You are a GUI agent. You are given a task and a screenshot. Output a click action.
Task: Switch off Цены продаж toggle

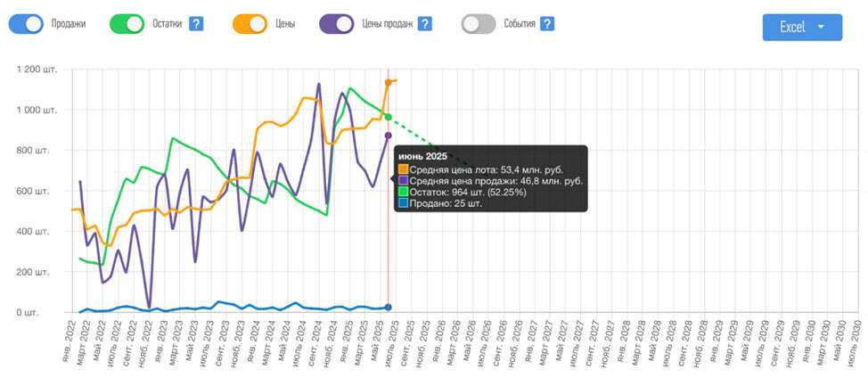click(x=336, y=24)
